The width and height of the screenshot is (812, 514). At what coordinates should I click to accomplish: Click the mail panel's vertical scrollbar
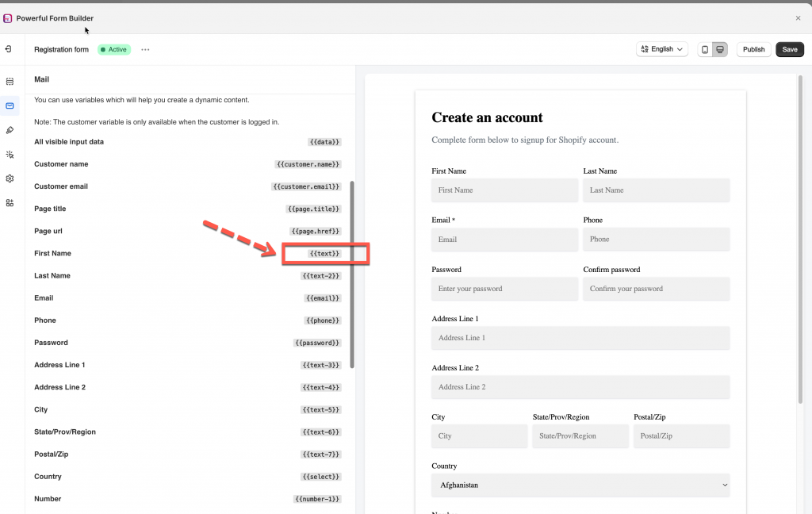[x=352, y=274]
